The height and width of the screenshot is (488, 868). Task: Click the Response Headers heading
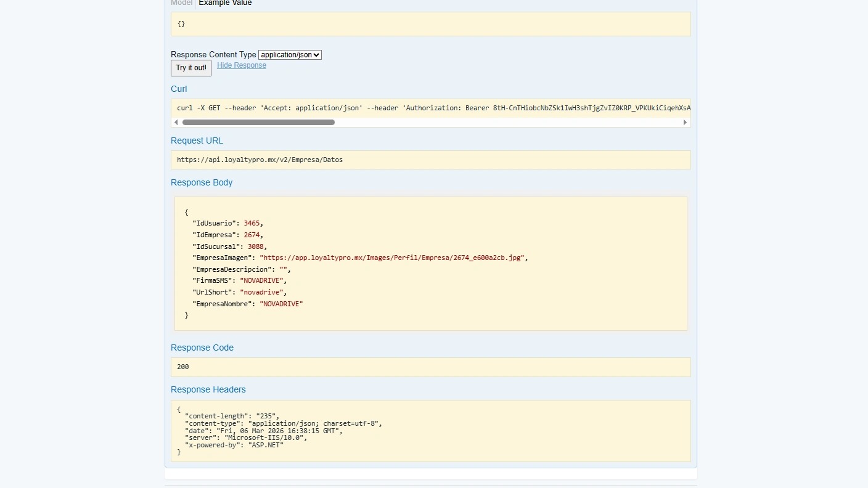[x=208, y=389]
